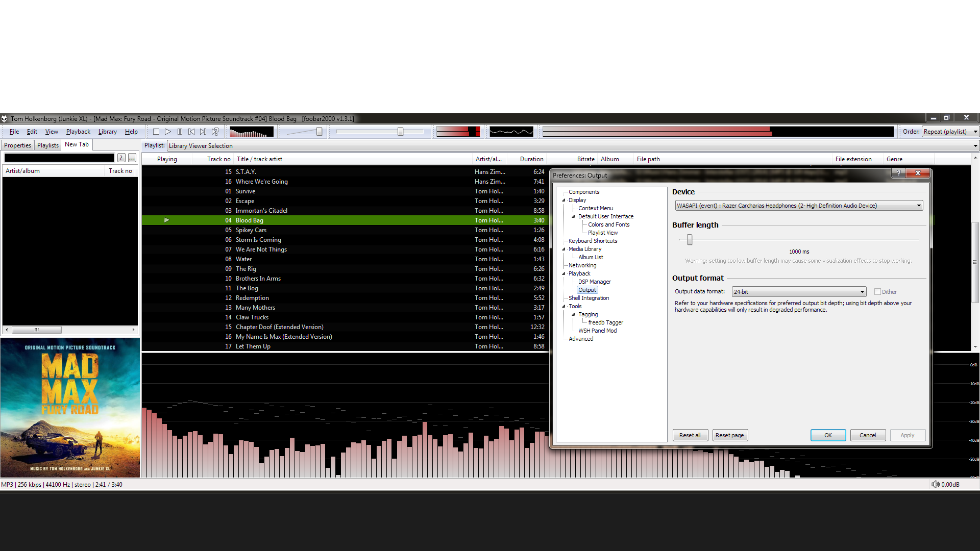Viewport: 980px width, 551px height.
Task: Select DSP Manager tree item
Action: [594, 282]
